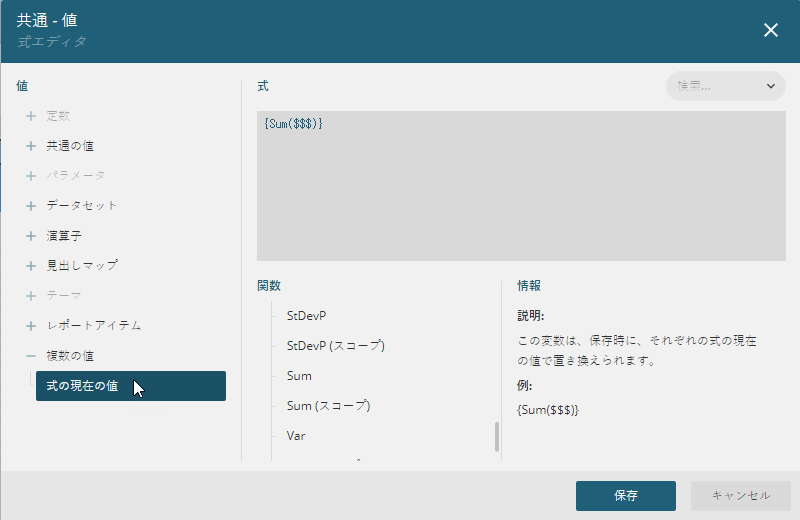The height and width of the screenshot is (520, 800).
Task: Select the Sum (スコープ) function
Action: [x=328, y=406]
